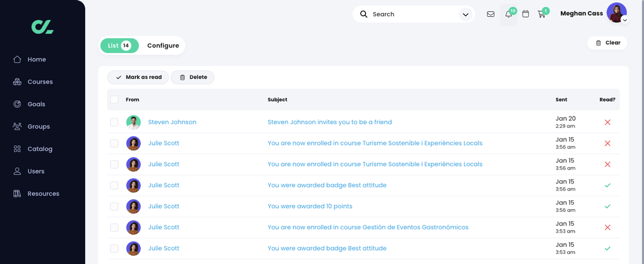Check the 'awarded 10 points' row checkbox
The width and height of the screenshot is (644, 264).
tap(114, 206)
